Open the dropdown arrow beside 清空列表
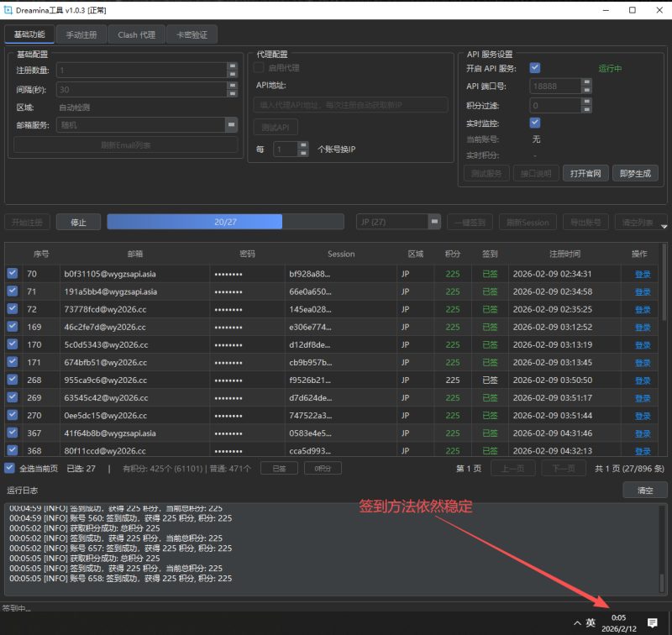 (x=664, y=226)
